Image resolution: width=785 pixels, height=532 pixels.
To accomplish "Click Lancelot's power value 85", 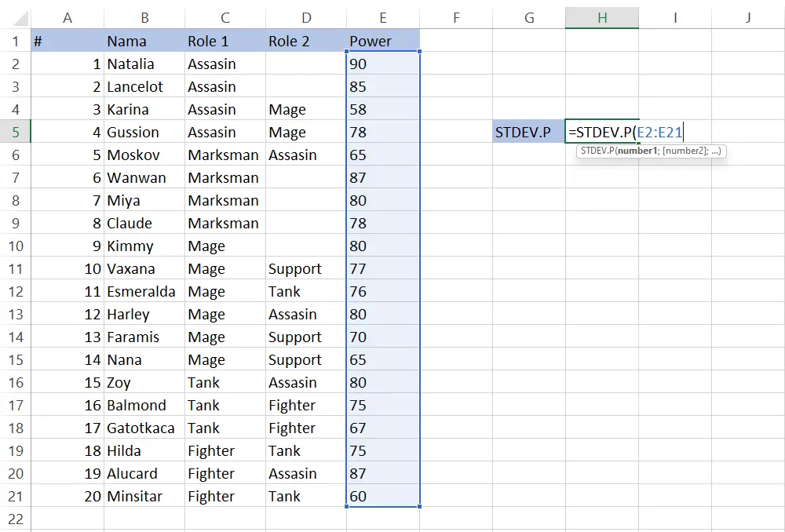I will pos(383,86).
